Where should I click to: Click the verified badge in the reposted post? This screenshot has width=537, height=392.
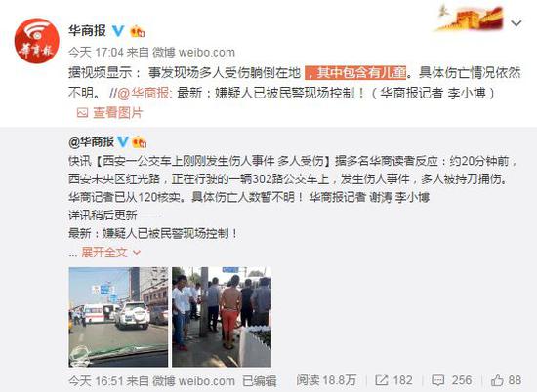[x=123, y=141]
